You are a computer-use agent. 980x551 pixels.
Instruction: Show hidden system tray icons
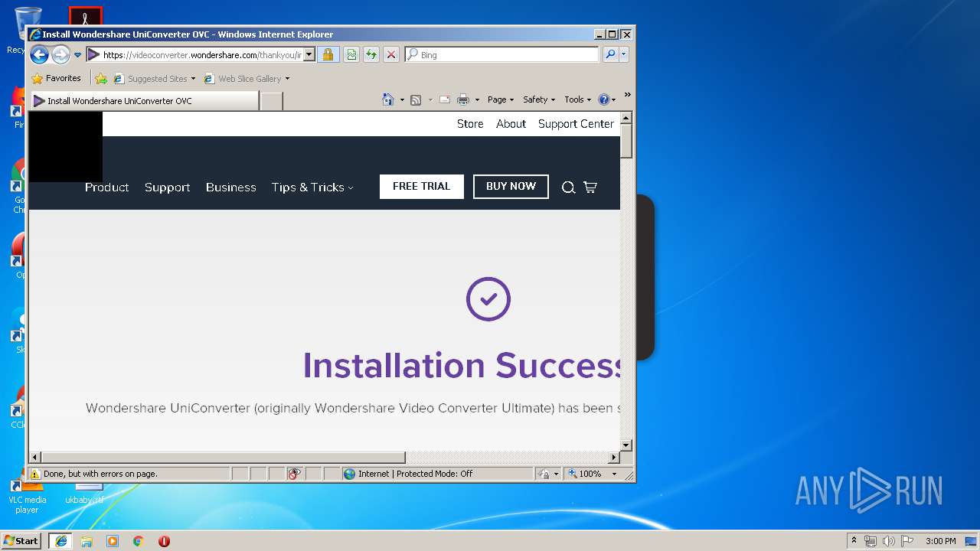[x=854, y=540]
